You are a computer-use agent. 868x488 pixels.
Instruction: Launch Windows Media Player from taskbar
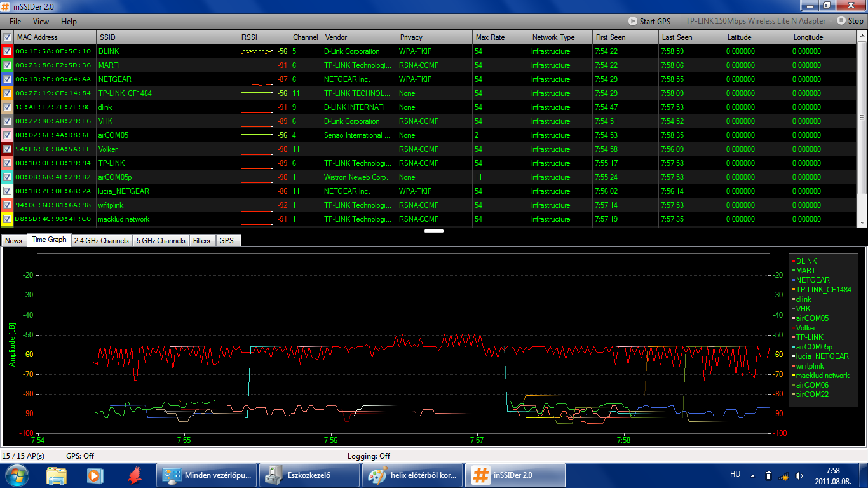(x=95, y=475)
